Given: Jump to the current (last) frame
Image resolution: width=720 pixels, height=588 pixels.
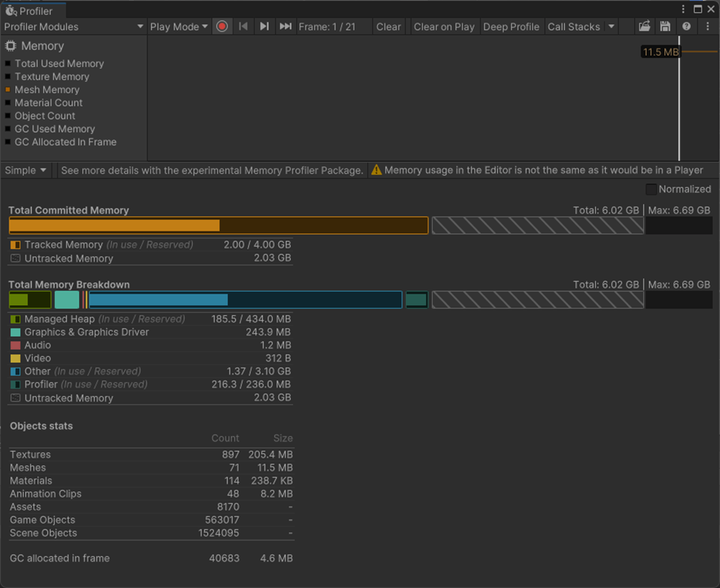Looking at the screenshot, I should point(285,27).
